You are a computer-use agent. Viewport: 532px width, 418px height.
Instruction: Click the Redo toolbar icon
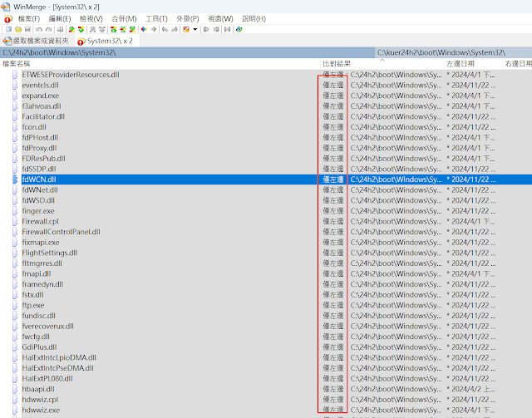click(48, 30)
